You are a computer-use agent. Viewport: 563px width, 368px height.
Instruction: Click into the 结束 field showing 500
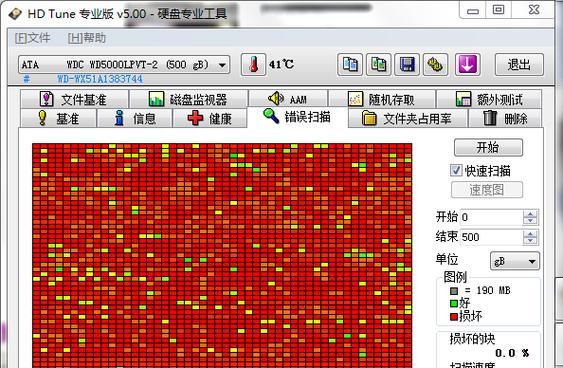pyautogui.click(x=491, y=237)
